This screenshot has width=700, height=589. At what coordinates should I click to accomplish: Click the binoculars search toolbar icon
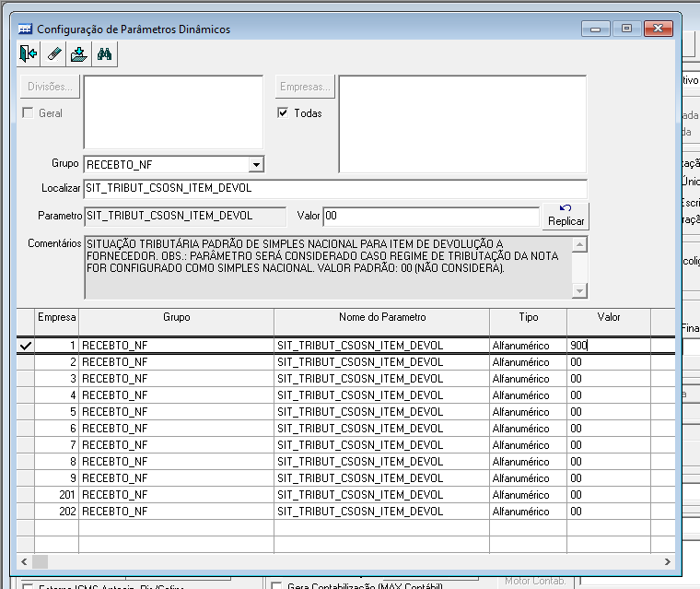104,54
